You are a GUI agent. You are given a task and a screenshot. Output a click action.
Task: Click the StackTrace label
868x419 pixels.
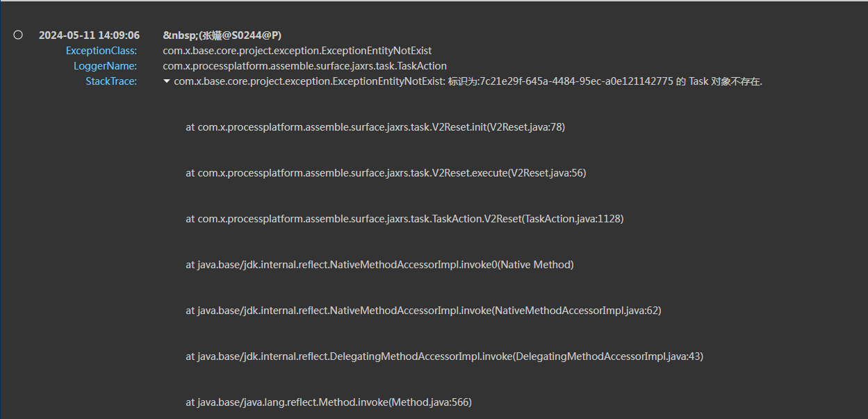111,81
